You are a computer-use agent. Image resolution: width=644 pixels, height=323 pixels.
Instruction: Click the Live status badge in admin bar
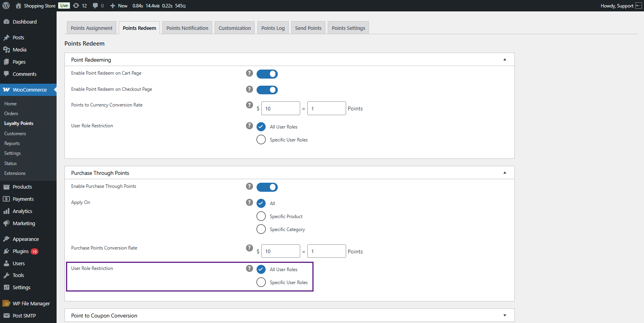[64, 6]
